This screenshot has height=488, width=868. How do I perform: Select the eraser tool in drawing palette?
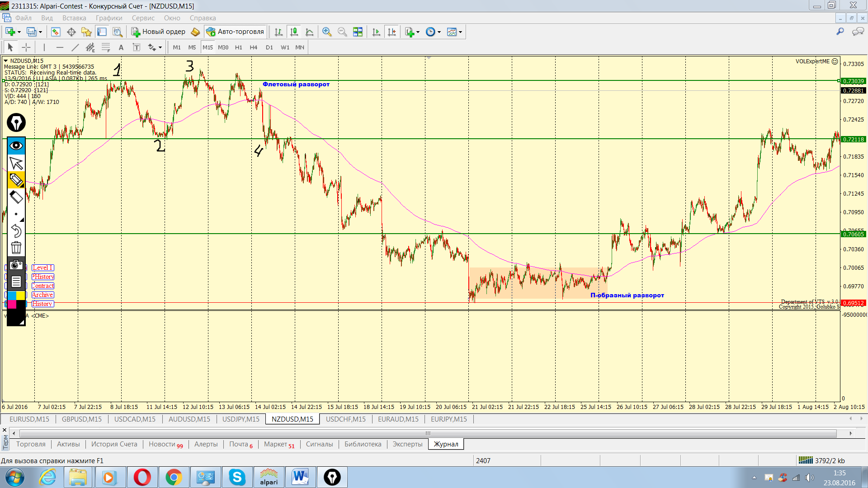(16, 197)
